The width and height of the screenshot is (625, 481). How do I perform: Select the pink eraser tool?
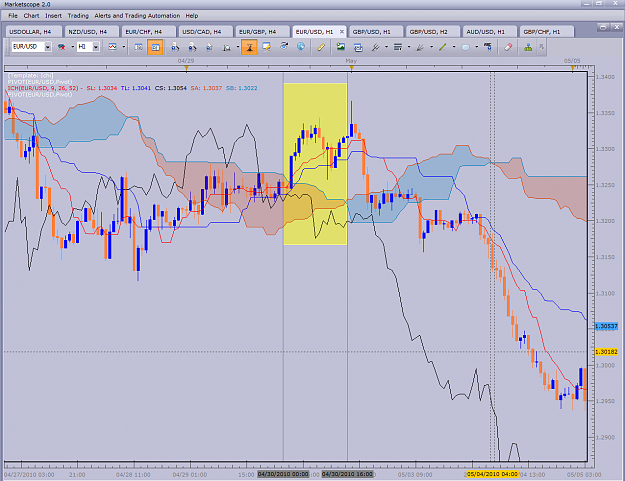coord(508,47)
